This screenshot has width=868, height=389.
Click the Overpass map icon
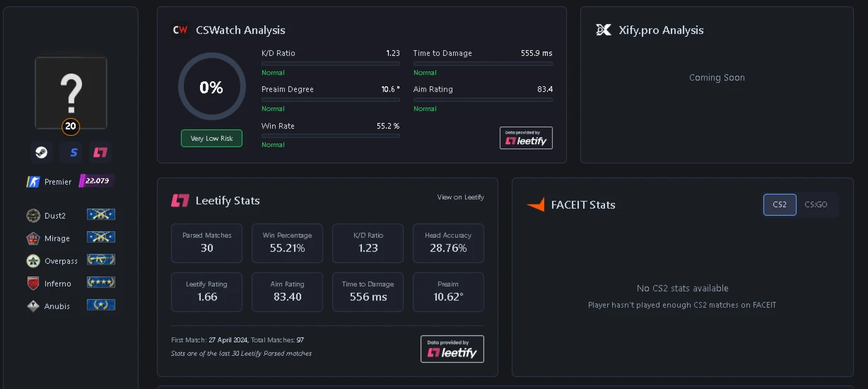(x=33, y=261)
